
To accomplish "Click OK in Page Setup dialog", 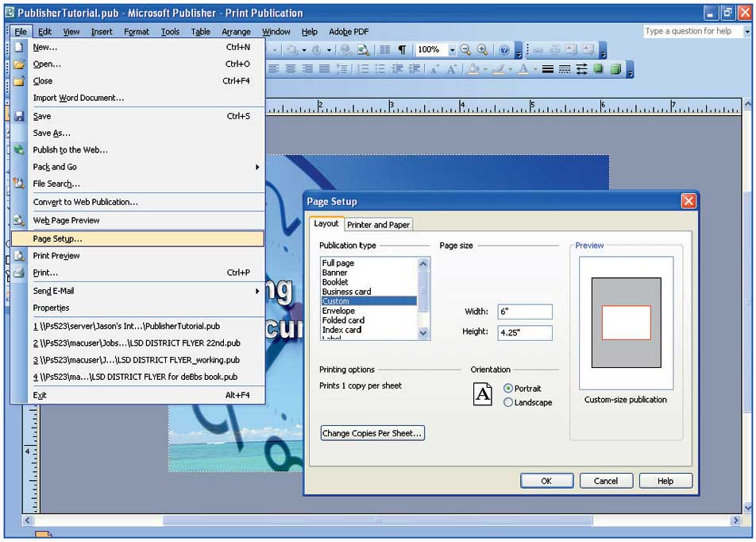I will [546, 481].
